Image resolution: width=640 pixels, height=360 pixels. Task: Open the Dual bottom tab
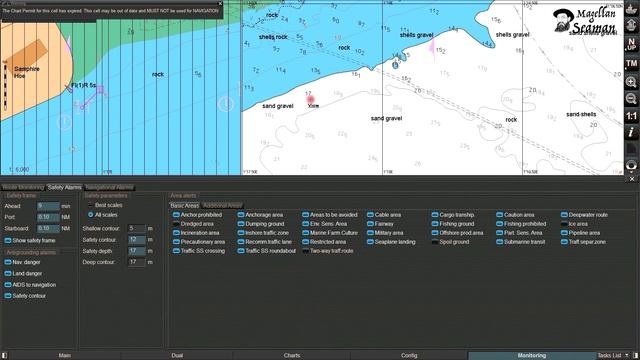coord(177,356)
